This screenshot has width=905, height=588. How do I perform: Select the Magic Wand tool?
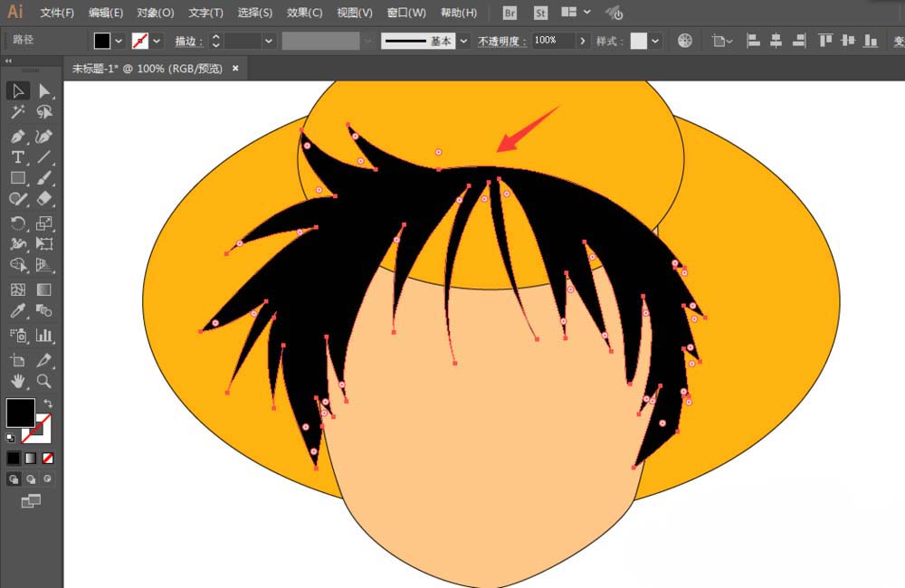18,112
